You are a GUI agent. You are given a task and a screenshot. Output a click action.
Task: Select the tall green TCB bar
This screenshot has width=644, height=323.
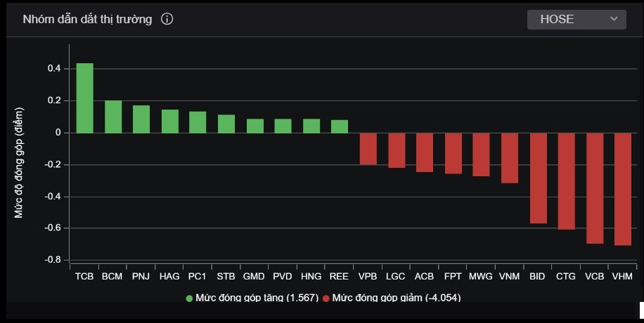point(84,98)
